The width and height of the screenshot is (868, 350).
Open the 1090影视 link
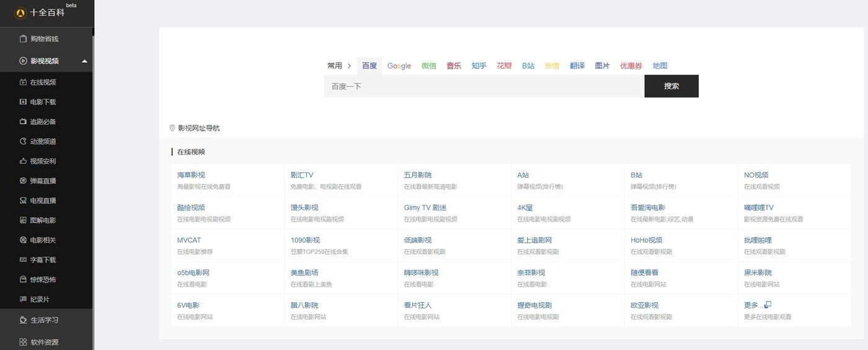click(305, 240)
